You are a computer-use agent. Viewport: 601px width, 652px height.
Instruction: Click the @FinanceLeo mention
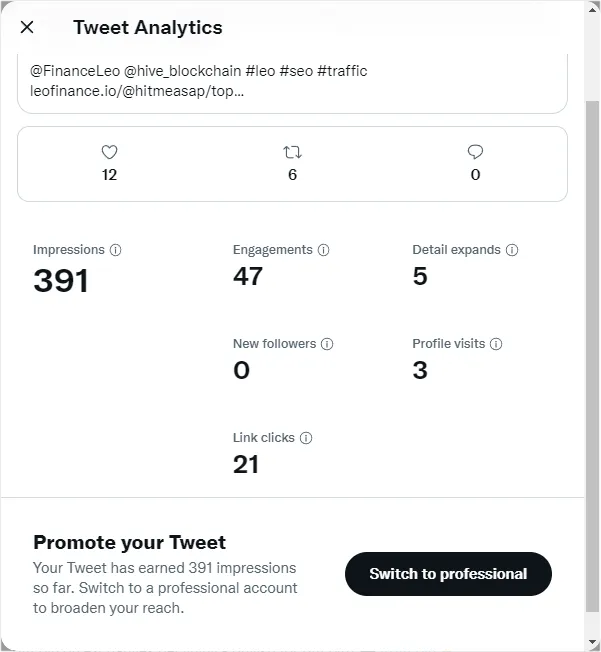pyautogui.click(x=75, y=71)
